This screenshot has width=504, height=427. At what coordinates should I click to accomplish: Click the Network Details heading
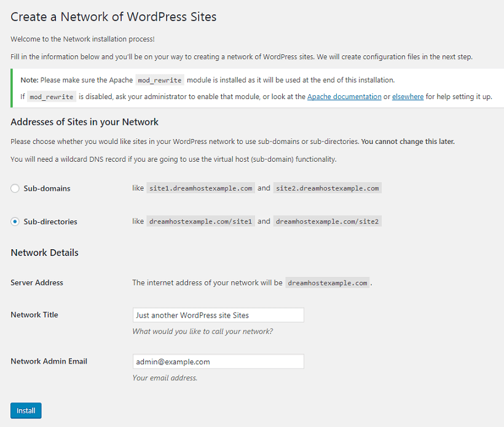[44, 253]
